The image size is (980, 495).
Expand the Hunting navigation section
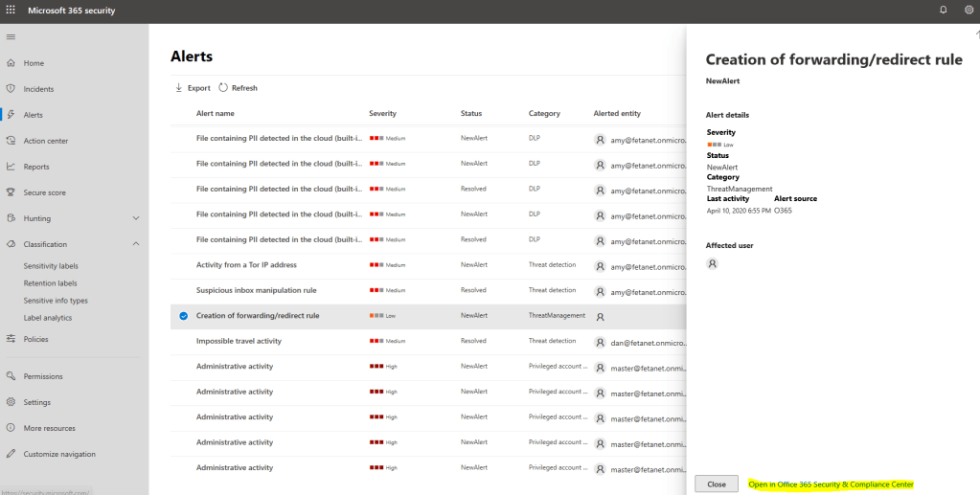[136, 218]
